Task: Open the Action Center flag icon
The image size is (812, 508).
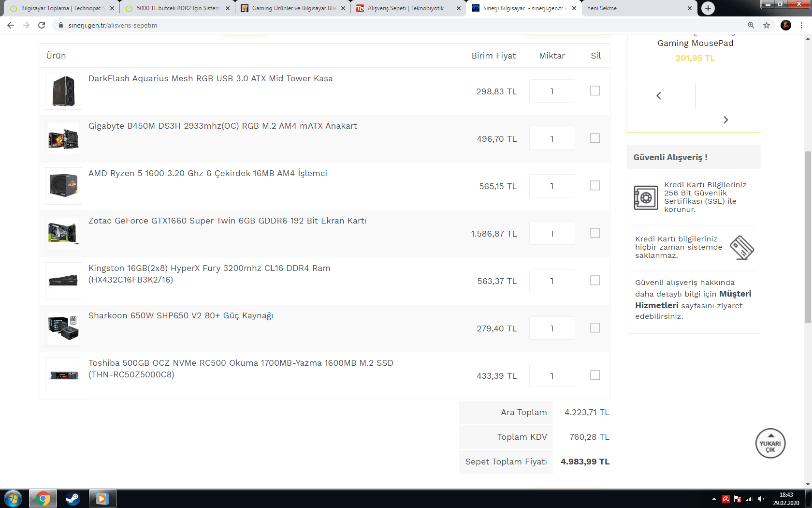Action: click(x=738, y=499)
